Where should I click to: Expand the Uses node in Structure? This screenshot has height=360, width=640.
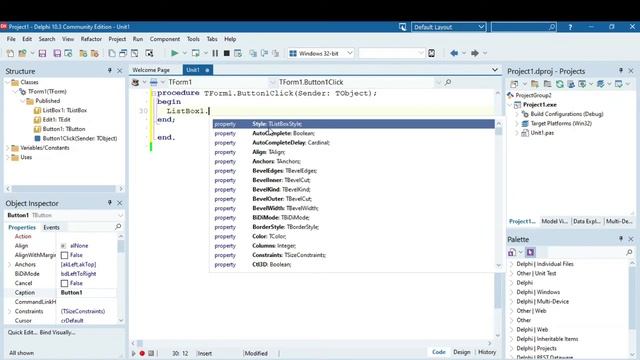pos(8,157)
